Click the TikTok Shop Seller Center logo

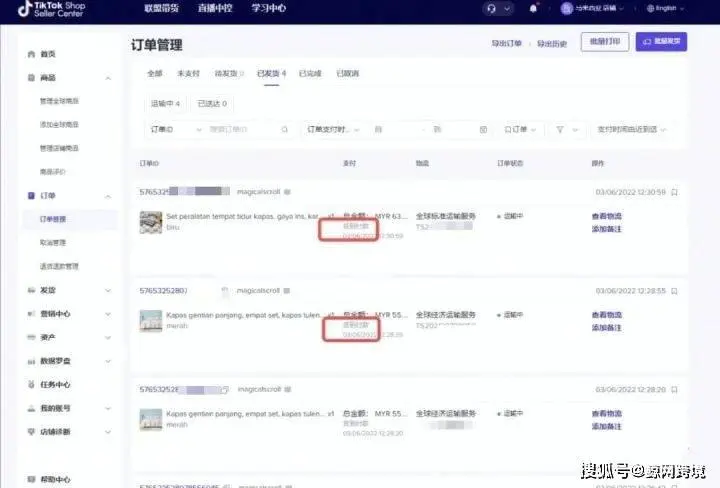pos(52,9)
